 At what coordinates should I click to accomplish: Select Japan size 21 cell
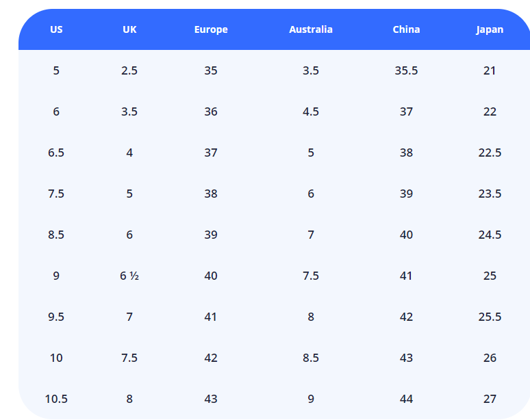pos(490,70)
